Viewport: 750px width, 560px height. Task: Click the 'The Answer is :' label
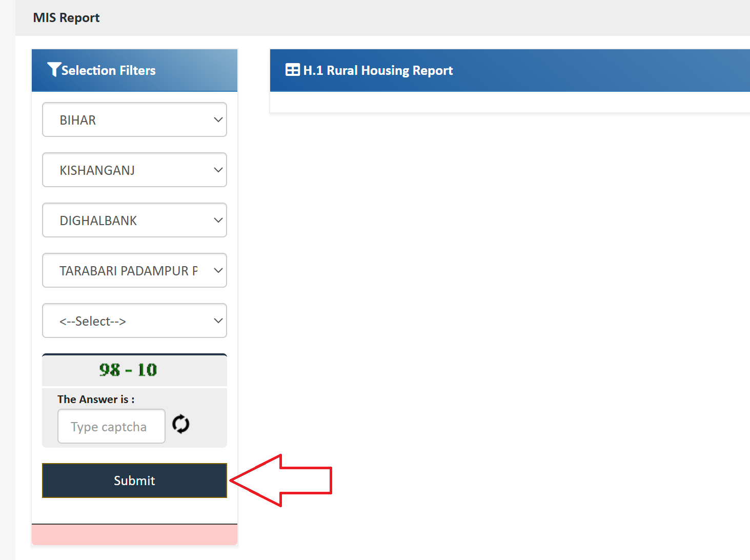tap(96, 399)
